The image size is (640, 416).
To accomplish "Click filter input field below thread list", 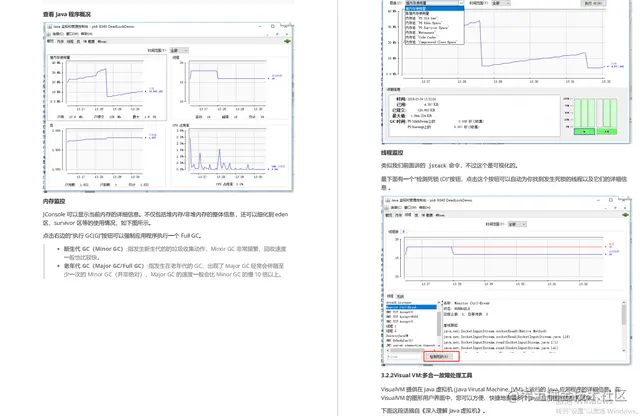I will click(404, 357).
